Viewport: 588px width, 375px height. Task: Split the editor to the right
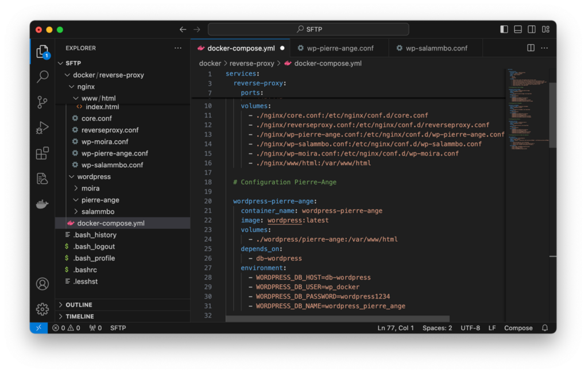coord(531,48)
